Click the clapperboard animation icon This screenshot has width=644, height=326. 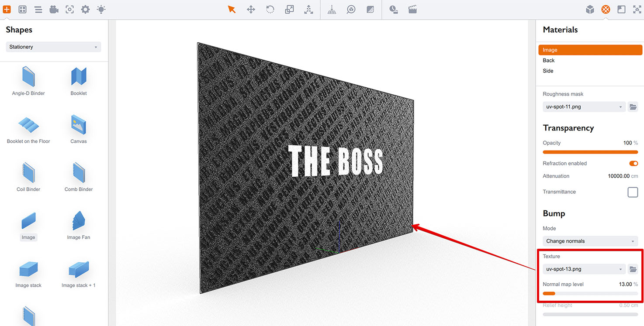pyautogui.click(x=412, y=9)
